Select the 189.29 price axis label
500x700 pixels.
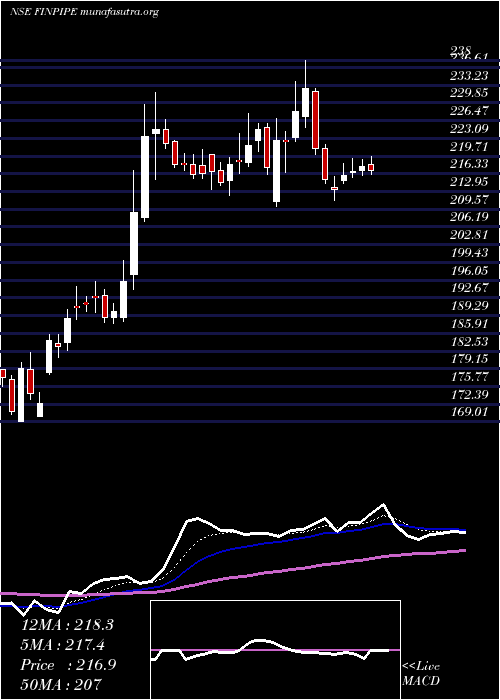point(469,306)
